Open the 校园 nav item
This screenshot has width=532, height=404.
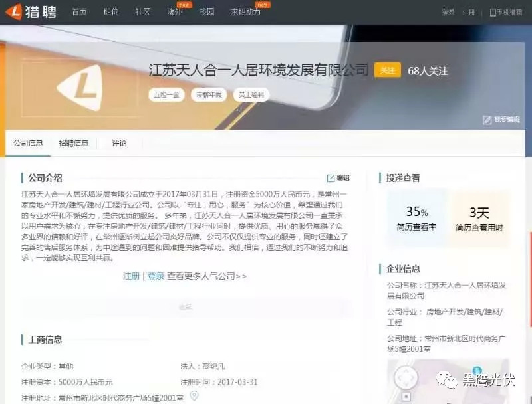[207, 12]
